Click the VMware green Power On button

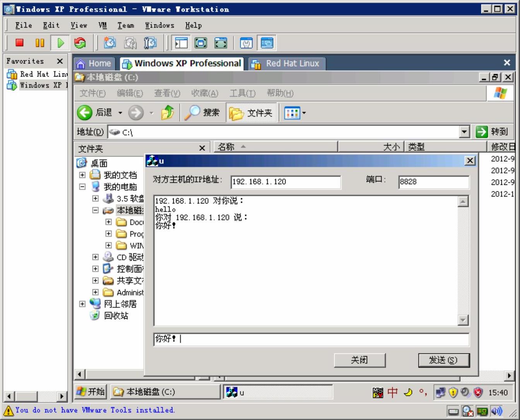(60, 43)
